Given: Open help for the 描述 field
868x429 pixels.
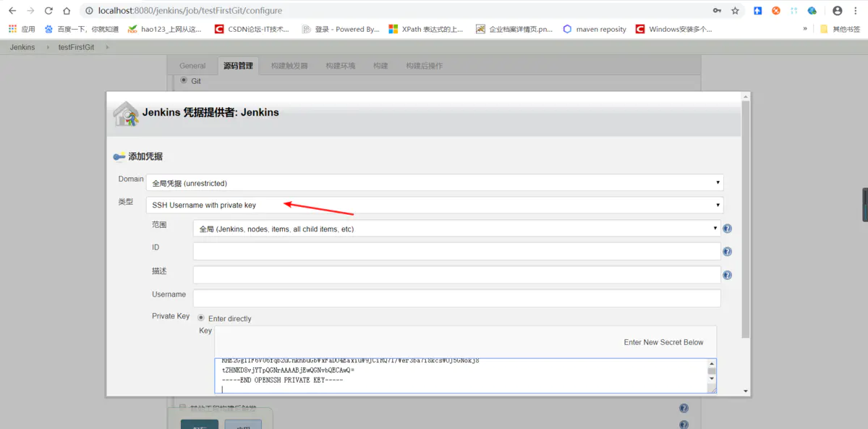Looking at the screenshot, I should tap(728, 275).
